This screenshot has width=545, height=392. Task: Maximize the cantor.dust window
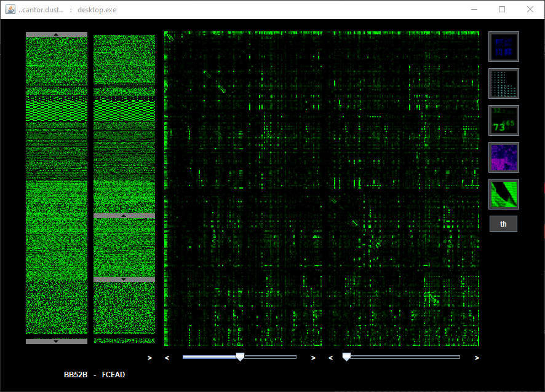point(502,9)
